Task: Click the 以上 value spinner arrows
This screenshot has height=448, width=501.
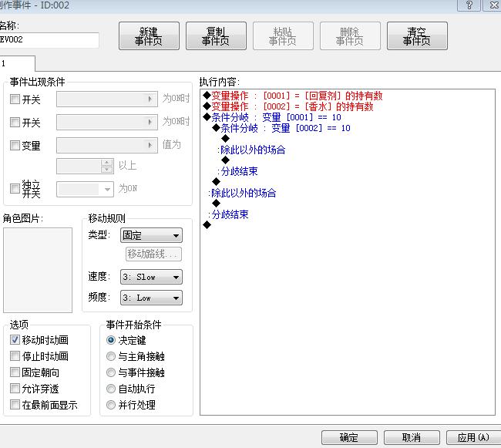Action: click(x=106, y=166)
